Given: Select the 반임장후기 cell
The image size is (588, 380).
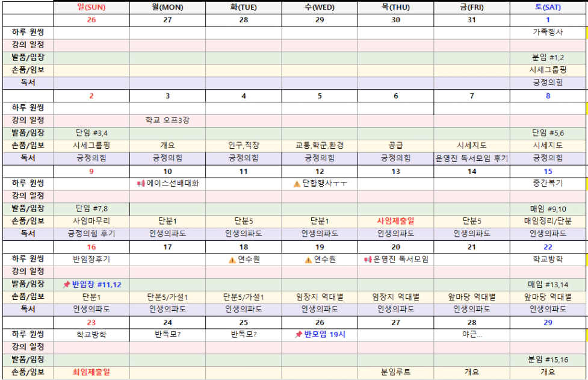Looking at the screenshot, I should pos(91,259).
